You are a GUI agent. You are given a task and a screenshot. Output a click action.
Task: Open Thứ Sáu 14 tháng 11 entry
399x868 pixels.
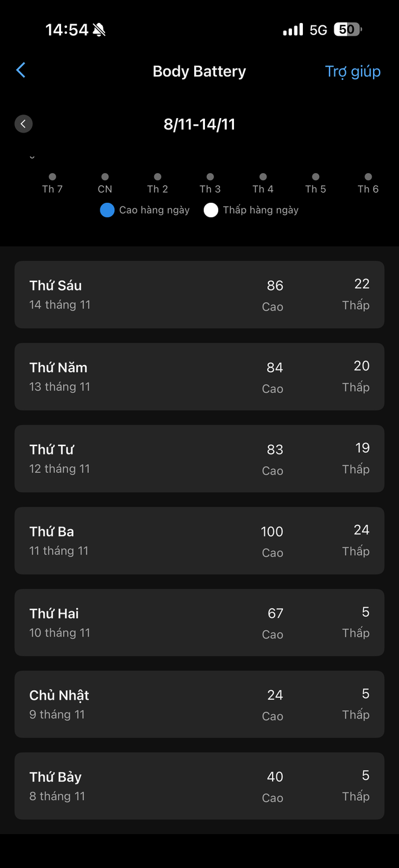[x=199, y=295]
